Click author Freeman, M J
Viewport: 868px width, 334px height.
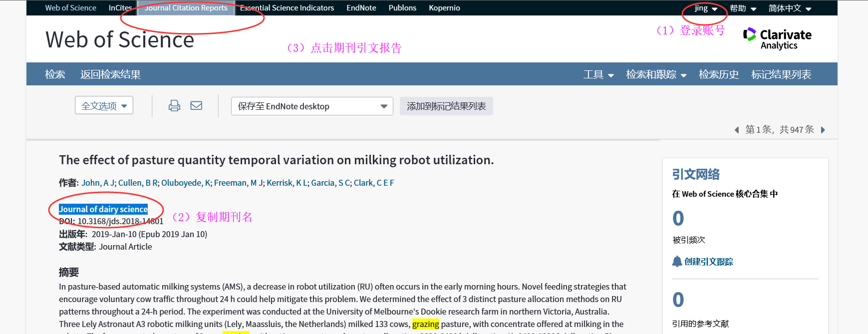click(x=239, y=183)
